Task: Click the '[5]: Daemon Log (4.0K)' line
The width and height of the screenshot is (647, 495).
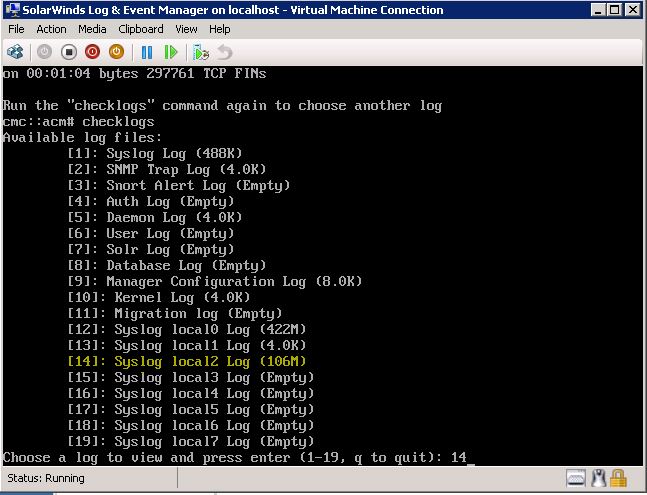Action: click(155, 217)
